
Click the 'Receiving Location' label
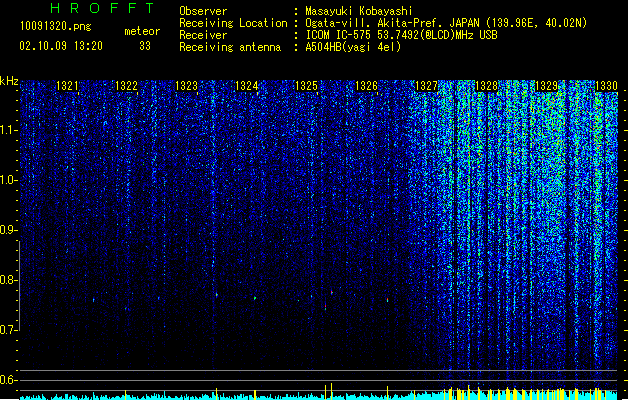233,23
